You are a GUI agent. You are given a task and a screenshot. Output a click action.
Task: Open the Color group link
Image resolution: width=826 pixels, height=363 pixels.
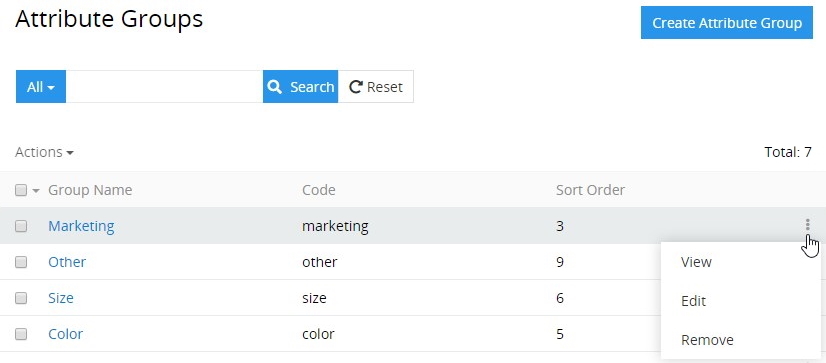coord(65,334)
